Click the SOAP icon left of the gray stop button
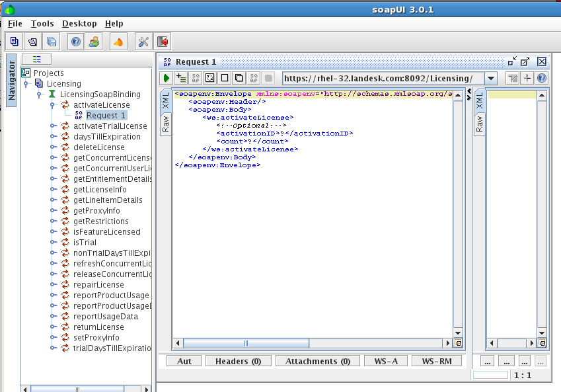 (x=254, y=78)
